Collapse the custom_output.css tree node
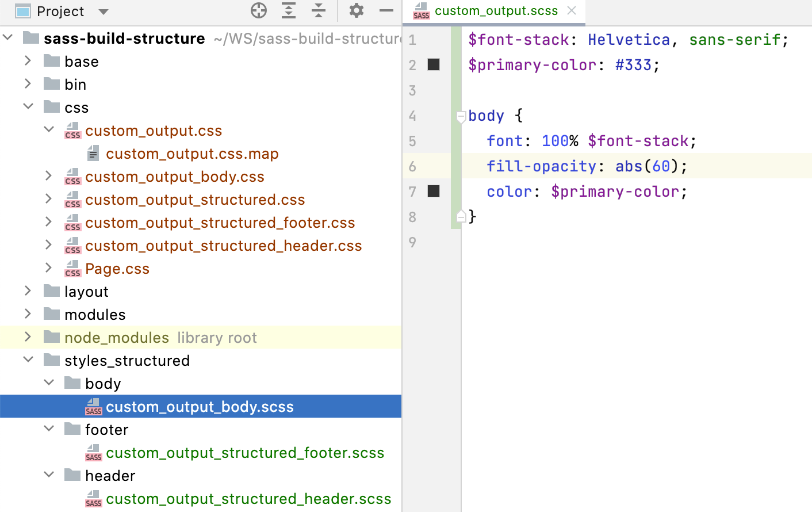812x512 pixels. click(49, 129)
